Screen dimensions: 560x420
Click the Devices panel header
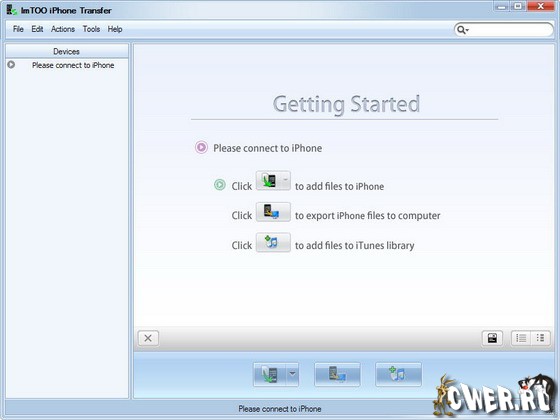[67, 51]
